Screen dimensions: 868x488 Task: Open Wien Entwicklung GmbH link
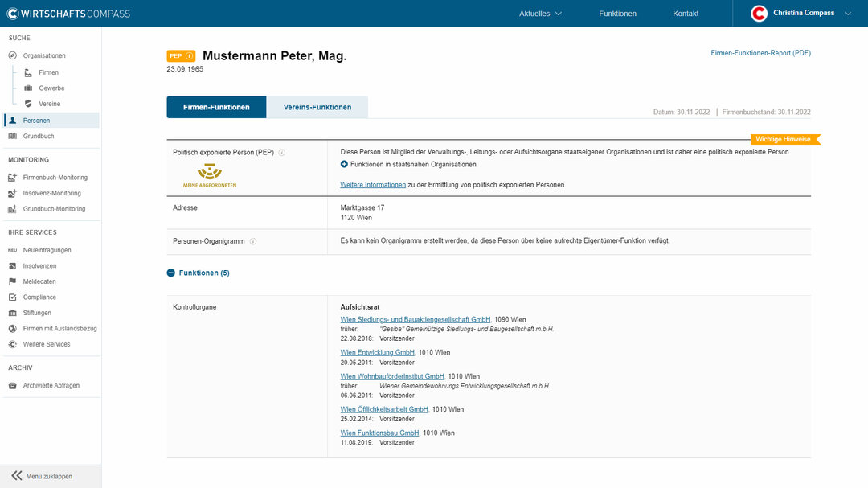378,352
